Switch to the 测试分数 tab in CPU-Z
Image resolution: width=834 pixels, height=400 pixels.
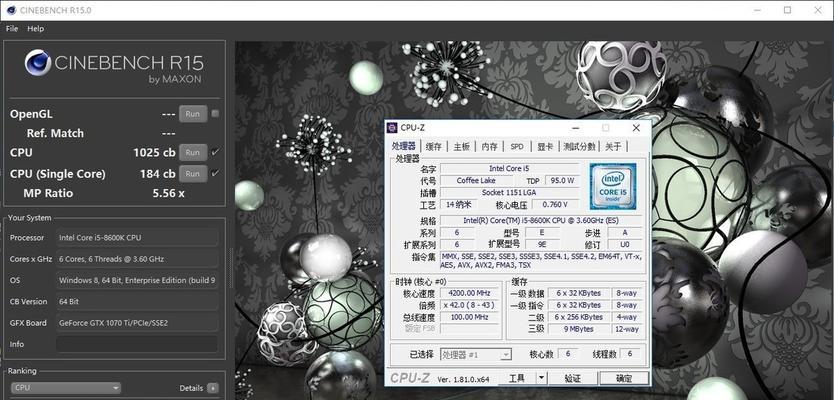point(579,147)
